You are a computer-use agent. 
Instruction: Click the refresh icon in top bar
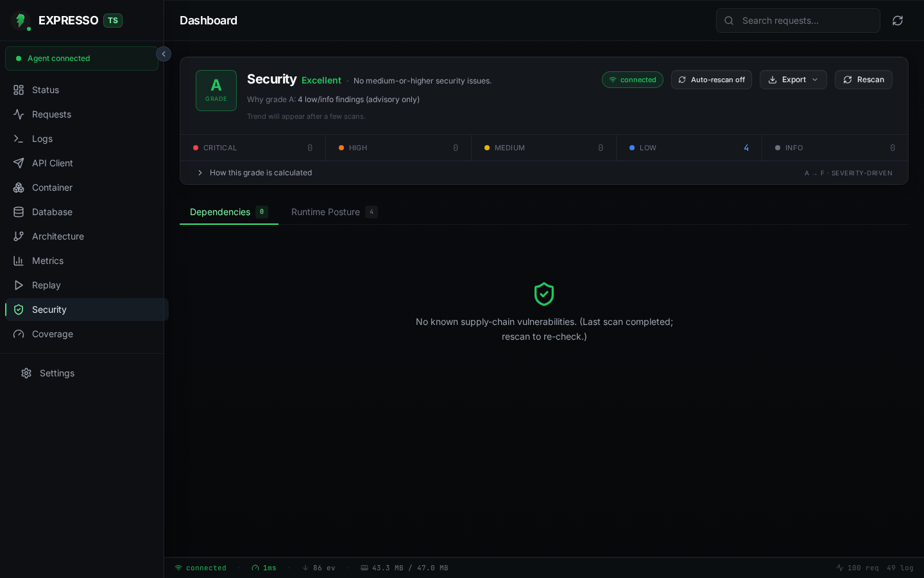point(898,21)
